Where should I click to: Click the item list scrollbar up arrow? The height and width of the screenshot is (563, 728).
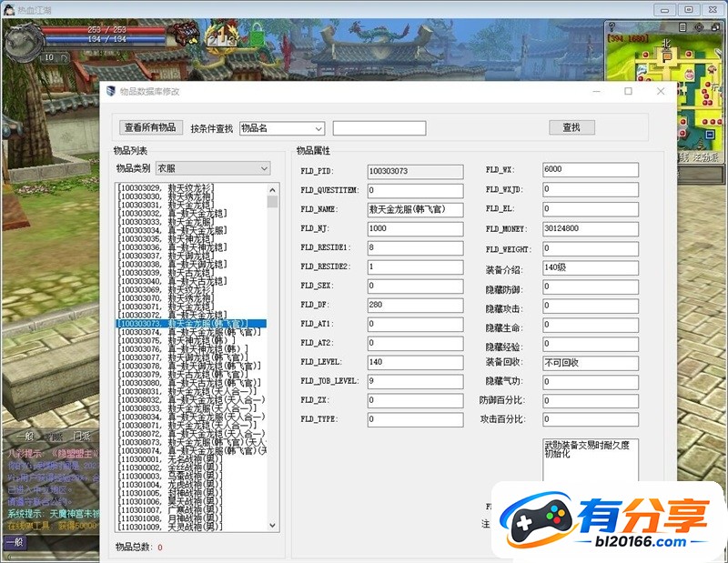(x=272, y=190)
